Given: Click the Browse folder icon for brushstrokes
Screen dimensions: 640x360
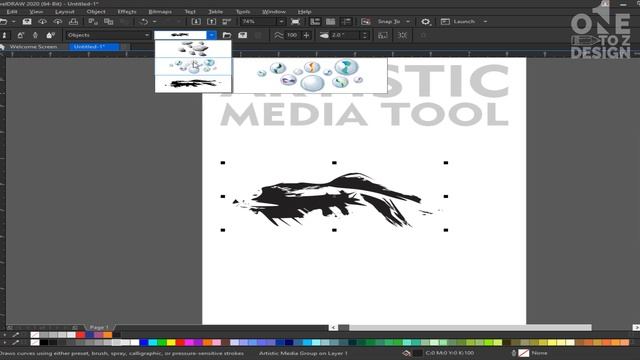Looking at the screenshot, I should coord(227,35).
